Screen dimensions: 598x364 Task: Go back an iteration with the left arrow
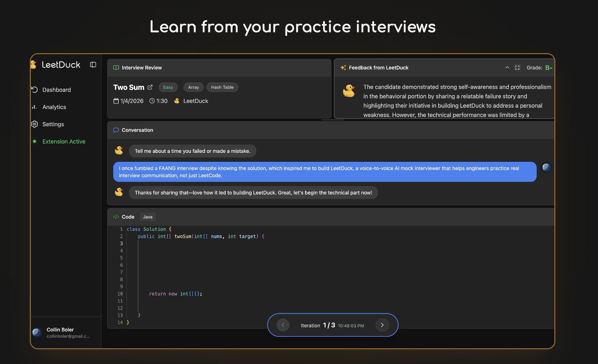click(283, 325)
